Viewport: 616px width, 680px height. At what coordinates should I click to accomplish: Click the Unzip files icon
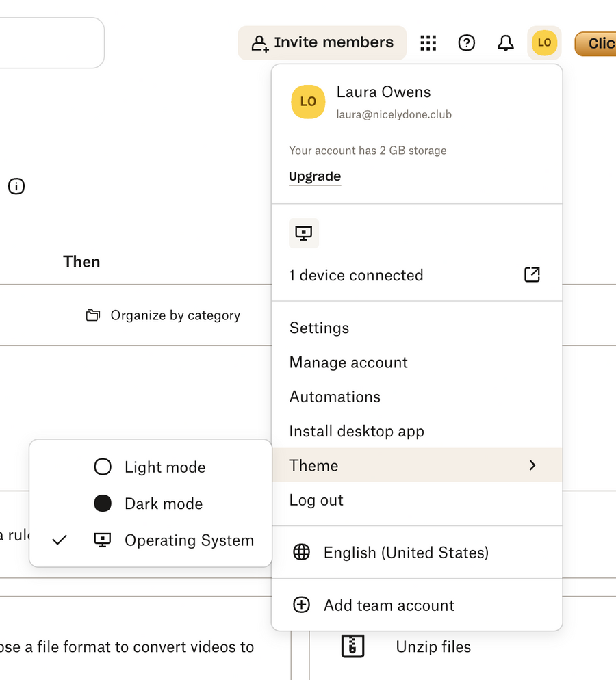[x=352, y=646]
